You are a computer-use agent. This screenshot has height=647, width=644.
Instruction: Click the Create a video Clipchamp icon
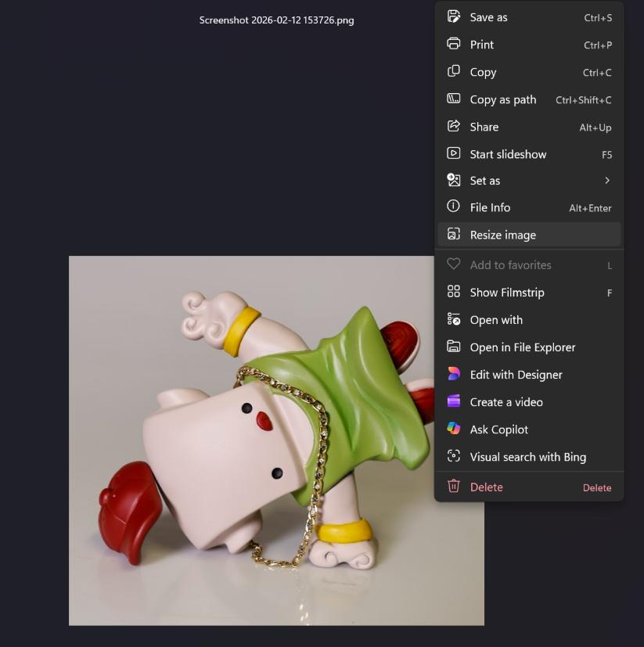pos(453,401)
